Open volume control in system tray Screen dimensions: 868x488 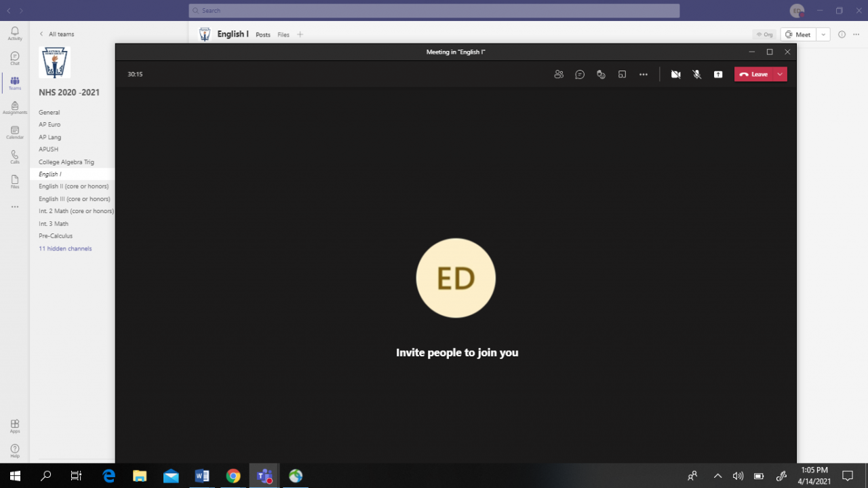coord(738,476)
